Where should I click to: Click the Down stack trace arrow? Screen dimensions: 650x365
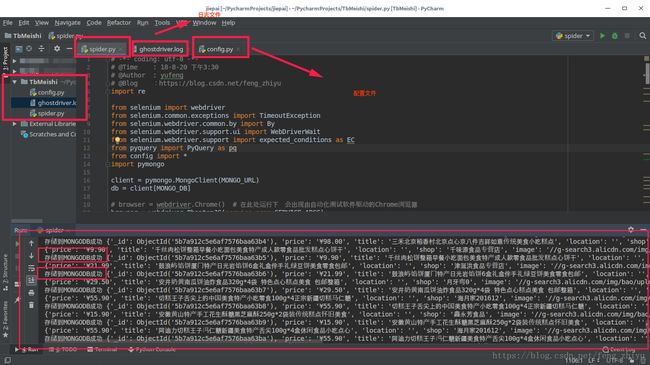coord(32,256)
